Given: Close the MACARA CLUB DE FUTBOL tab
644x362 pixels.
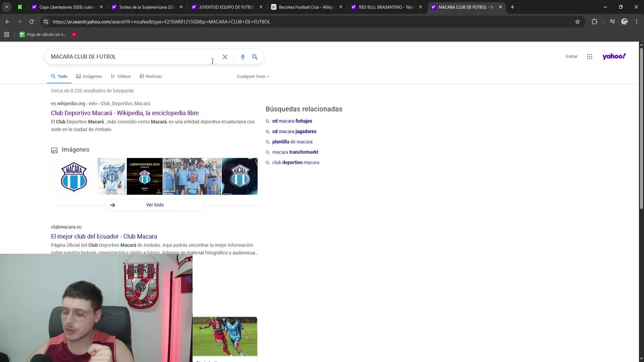Looking at the screenshot, I should tap(500, 7).
